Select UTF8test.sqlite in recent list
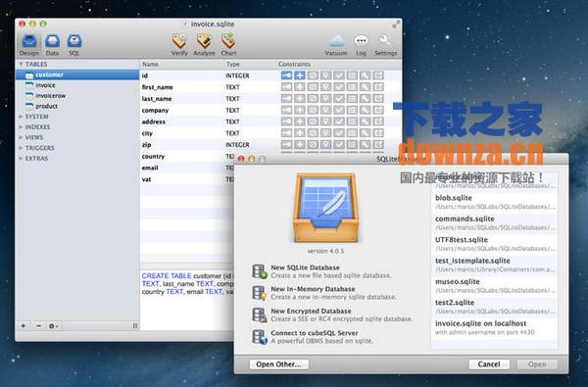Image resolution: width=588 pixels, height=387 pixels. [x=494, y=244]
